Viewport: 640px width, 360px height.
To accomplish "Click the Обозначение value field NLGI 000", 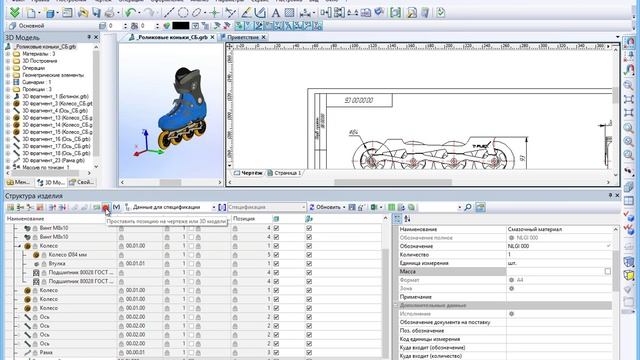I will (559, 246).
